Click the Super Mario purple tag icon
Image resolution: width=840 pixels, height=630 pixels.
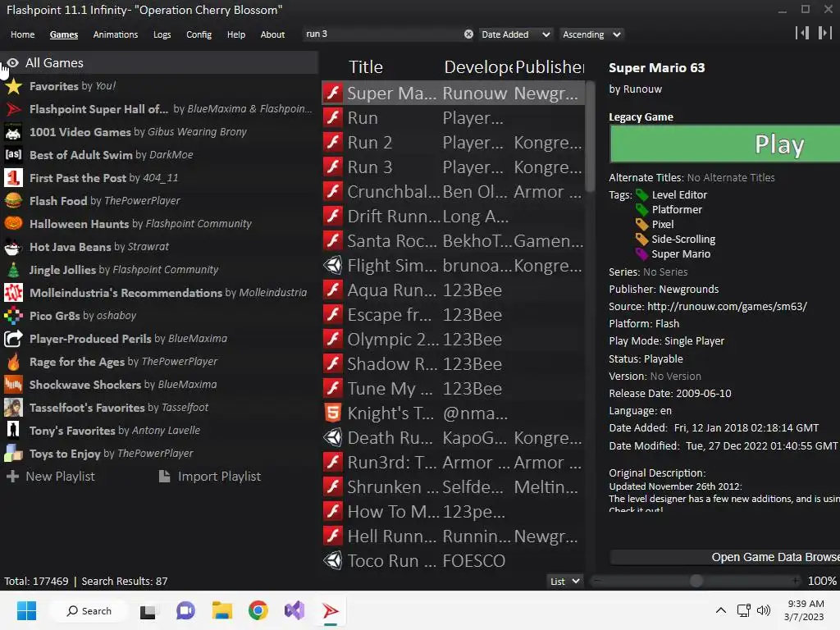(641, 254)
